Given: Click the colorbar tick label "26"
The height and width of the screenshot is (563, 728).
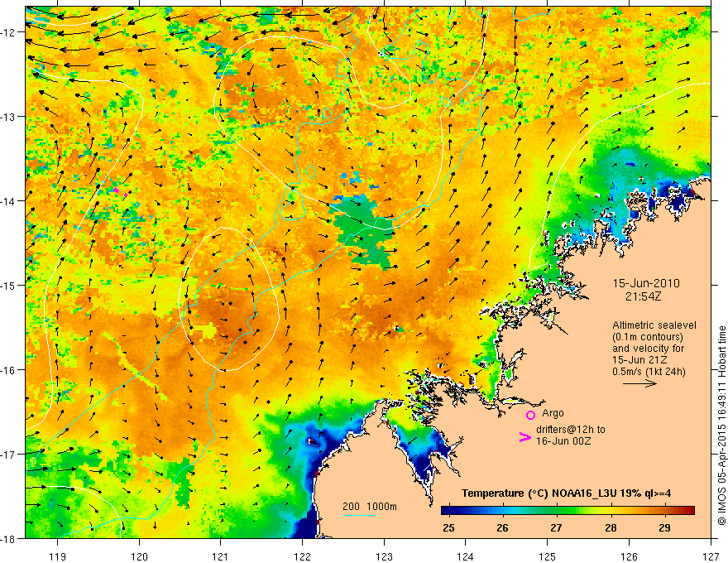Looking at the screenshot, I should (502, 527).
